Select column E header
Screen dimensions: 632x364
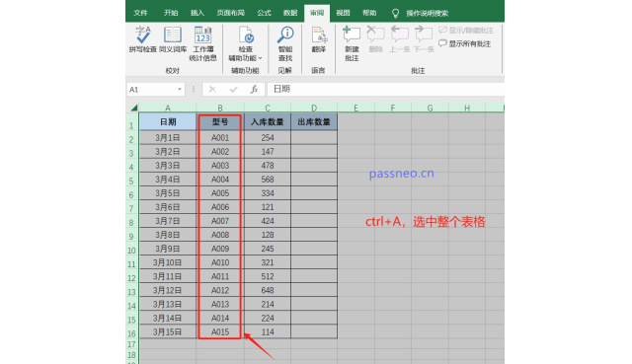click(355, 108)
